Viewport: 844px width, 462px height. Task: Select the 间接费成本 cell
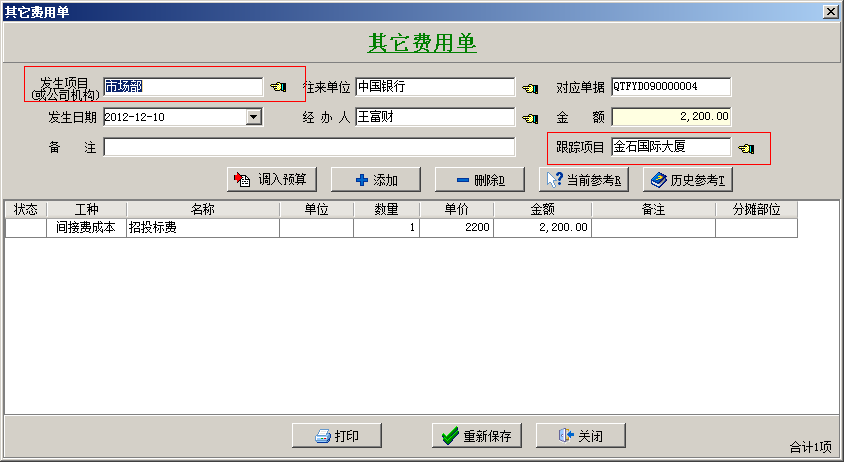[x=87, y=228]
